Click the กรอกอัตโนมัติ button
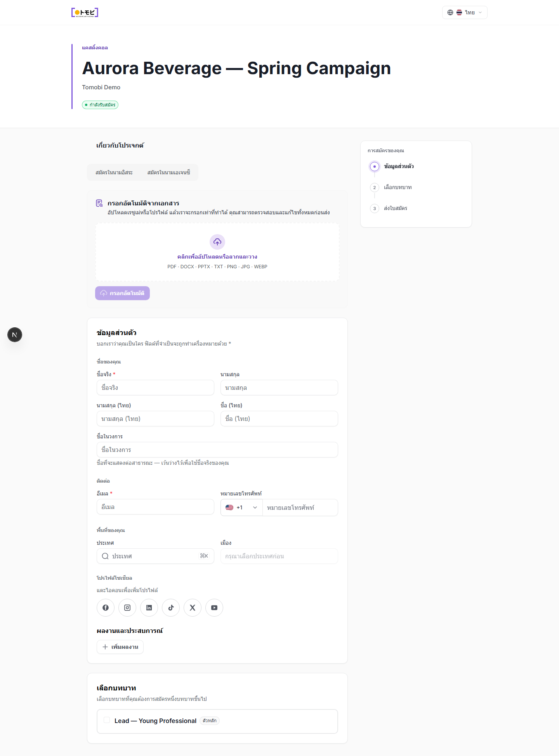559x756 pixels. point(122,293)
